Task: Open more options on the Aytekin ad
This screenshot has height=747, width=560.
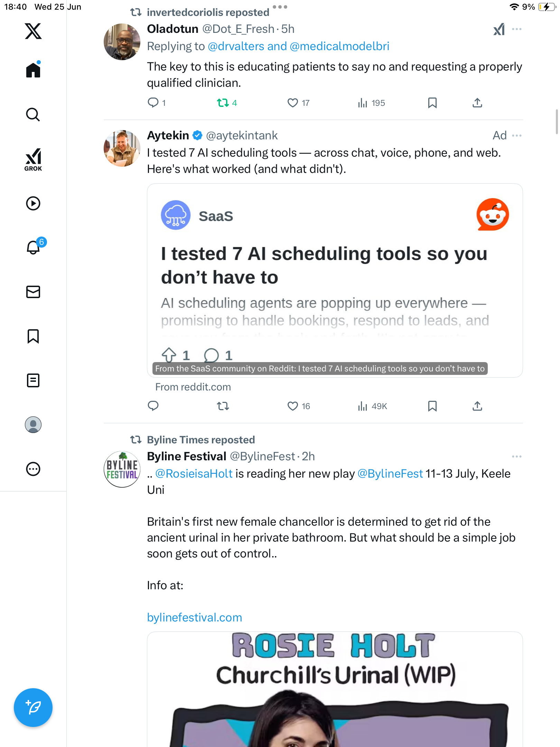Action: (517, 136)
